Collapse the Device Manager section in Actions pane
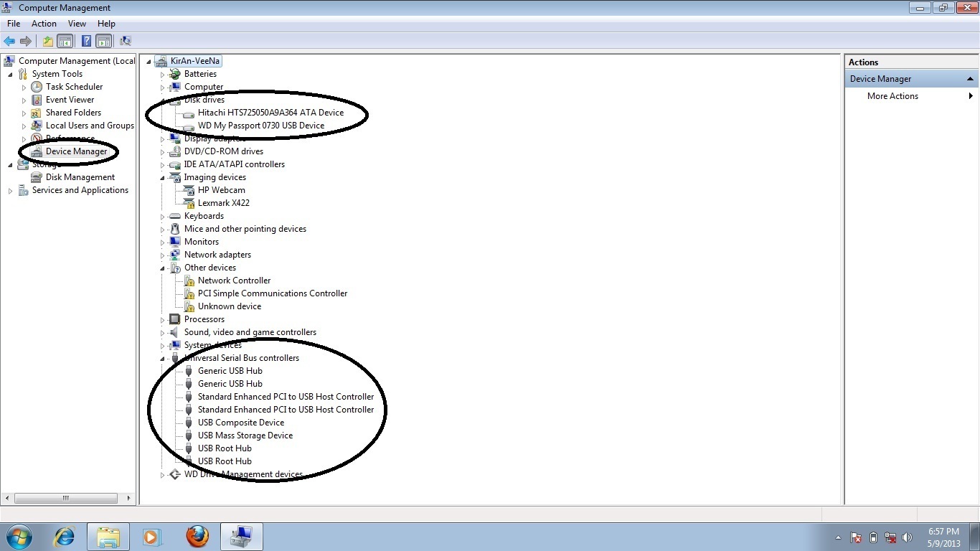Viewport: 980px width, 551px height. 970,79
